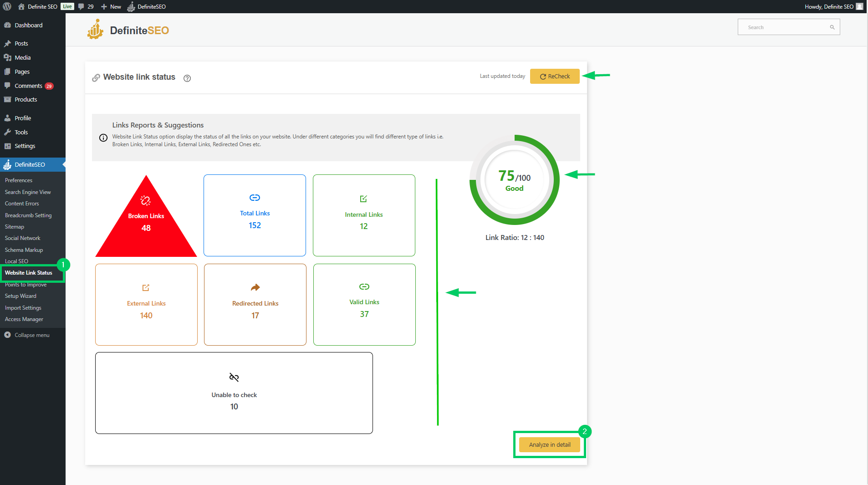This screenshot has width=868, height=485.
Task: Click the plus New icon in admin bar
Action: [104, 7]
